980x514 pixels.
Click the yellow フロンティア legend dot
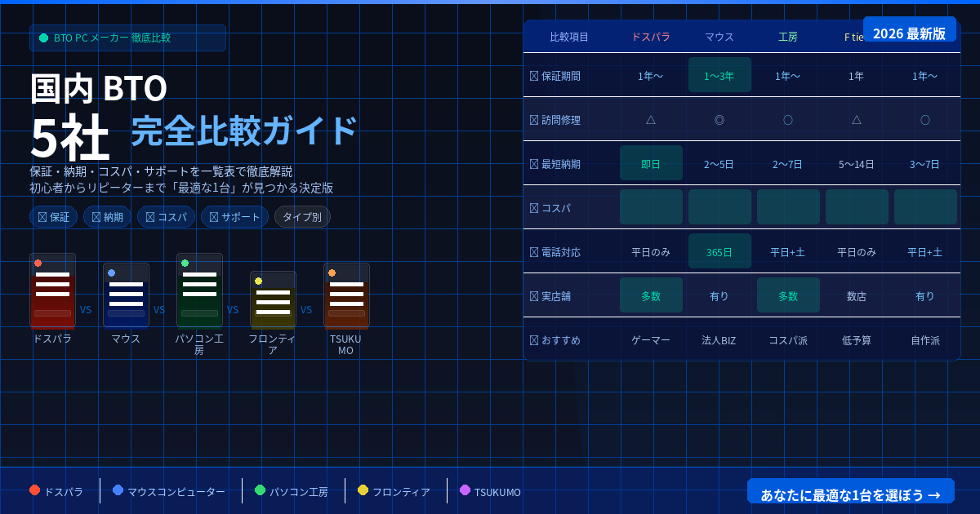click(363, 490)
